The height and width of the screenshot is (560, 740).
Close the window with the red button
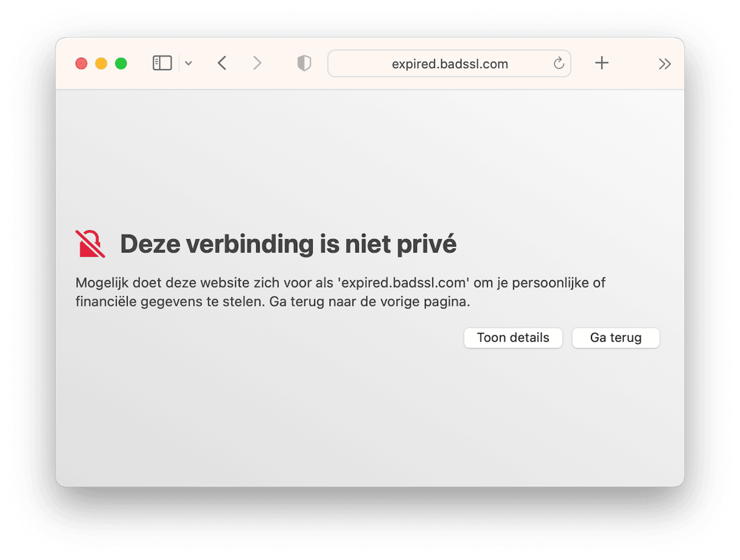(x=81, y=63)
